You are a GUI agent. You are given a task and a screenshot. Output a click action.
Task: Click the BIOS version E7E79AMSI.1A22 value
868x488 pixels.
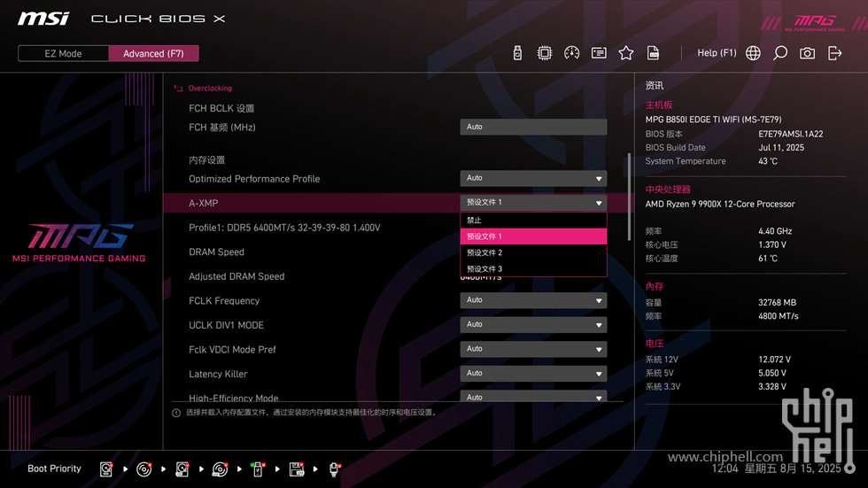point(790,134)
